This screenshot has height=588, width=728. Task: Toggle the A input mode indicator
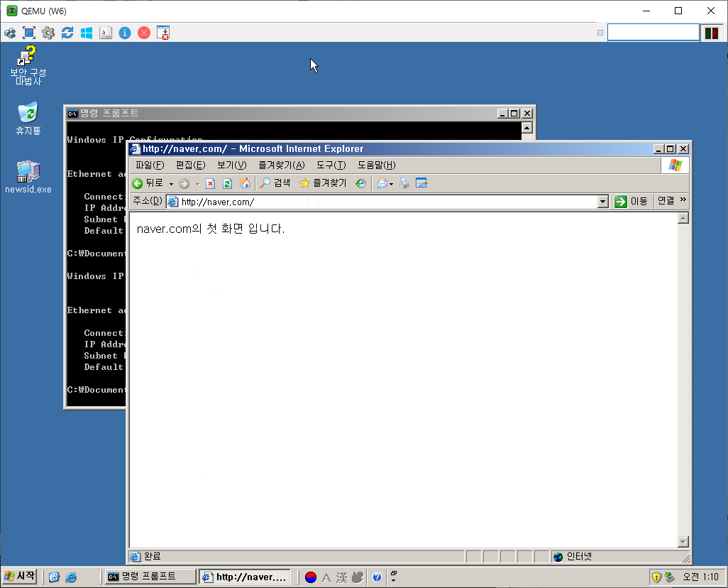(x=326, y=577)
